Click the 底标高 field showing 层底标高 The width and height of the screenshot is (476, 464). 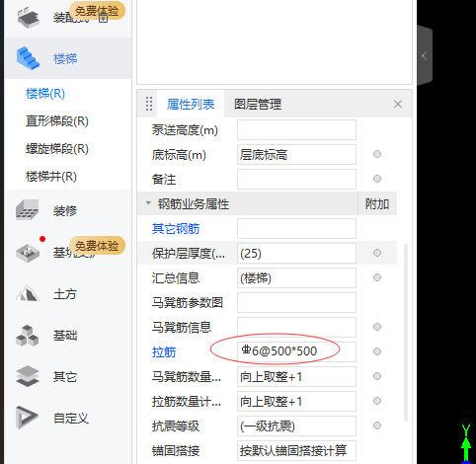(296, 154)
